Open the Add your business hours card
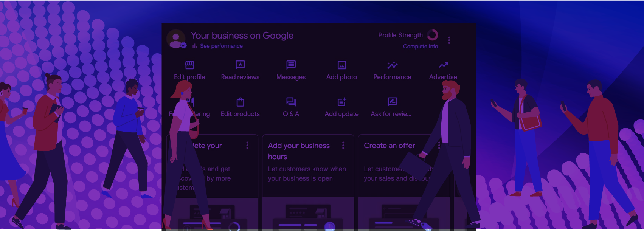The height and width of the screenshot is (231, 644). (x=308, y=182)
